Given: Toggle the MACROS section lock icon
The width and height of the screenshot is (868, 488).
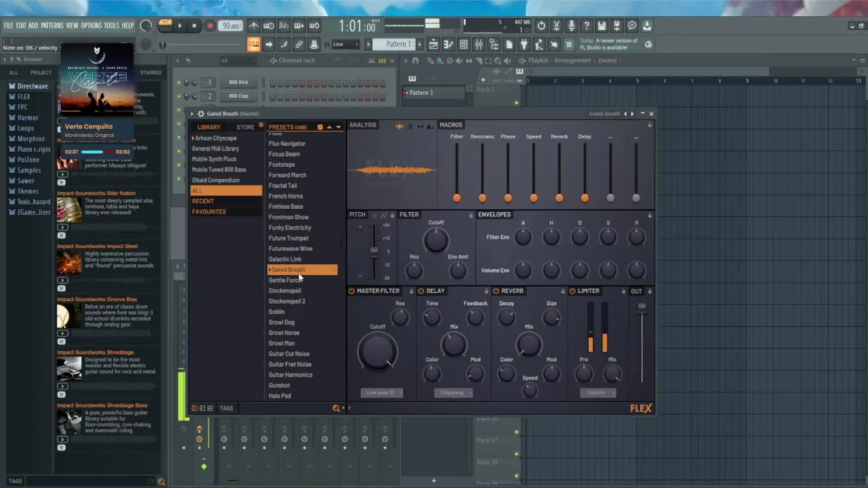Looking at the screenshot, I should (650, 125).
